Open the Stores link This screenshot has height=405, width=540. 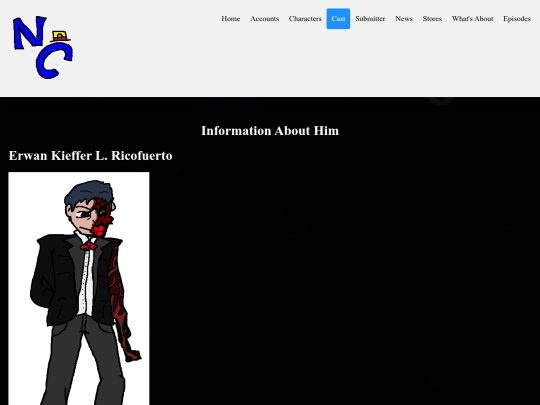tap(432, 19)
